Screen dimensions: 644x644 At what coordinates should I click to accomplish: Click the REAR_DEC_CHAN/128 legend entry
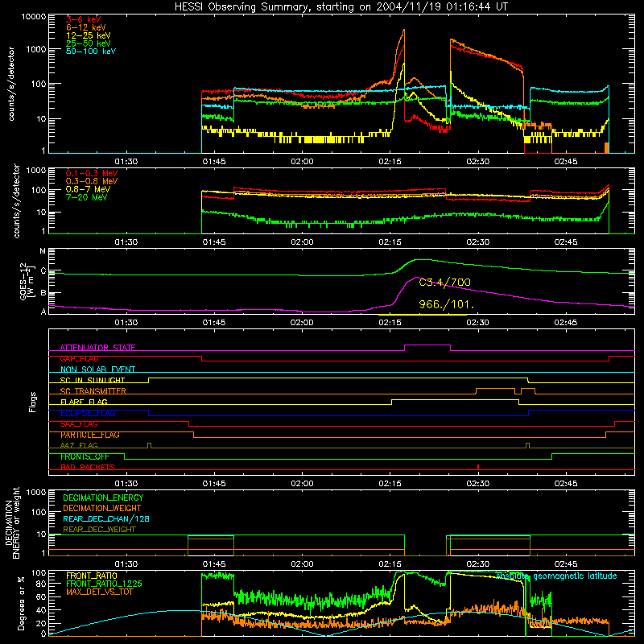[106, 518]
